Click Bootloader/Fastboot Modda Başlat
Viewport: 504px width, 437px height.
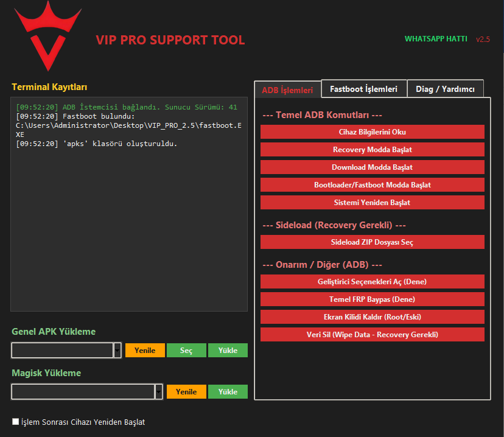point(372,185)
